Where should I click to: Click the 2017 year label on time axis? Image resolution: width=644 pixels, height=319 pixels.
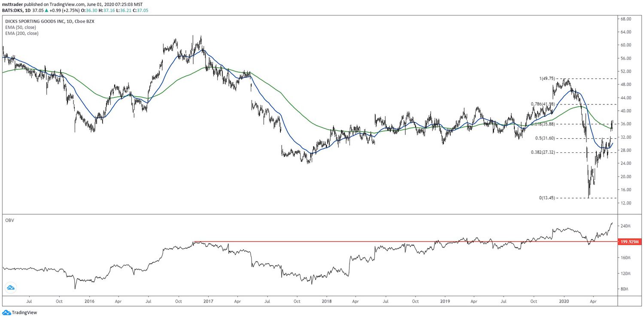click(x=208, y=302)
